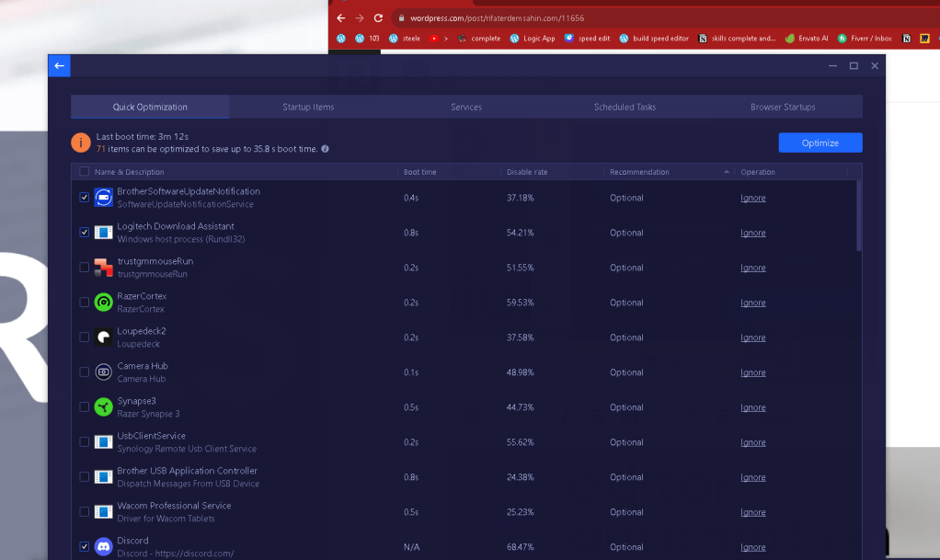Open the build speed editor bookmark
940x560 pixels.
coord(654,39)
